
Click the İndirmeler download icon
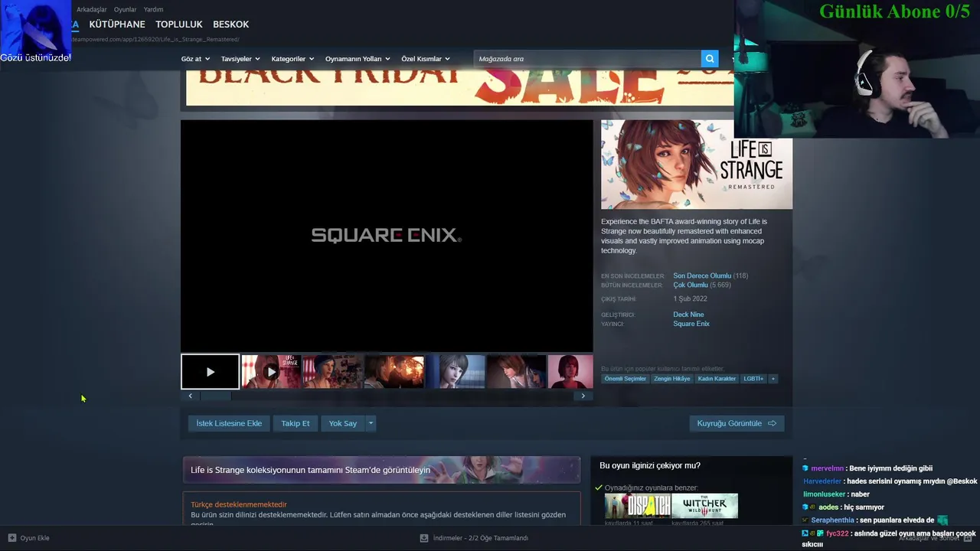tap(424, 538)
